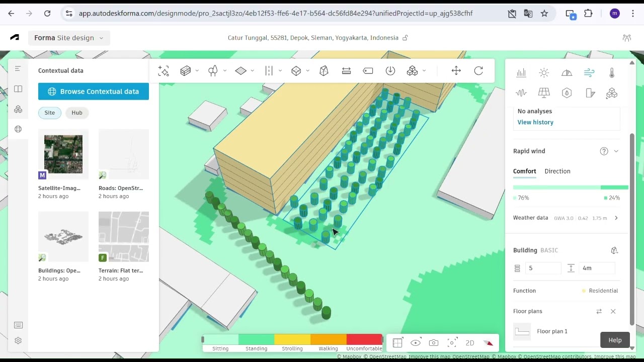Select the tag label tool
Viewport: 644px width, 362px height.
click(368, 71)
